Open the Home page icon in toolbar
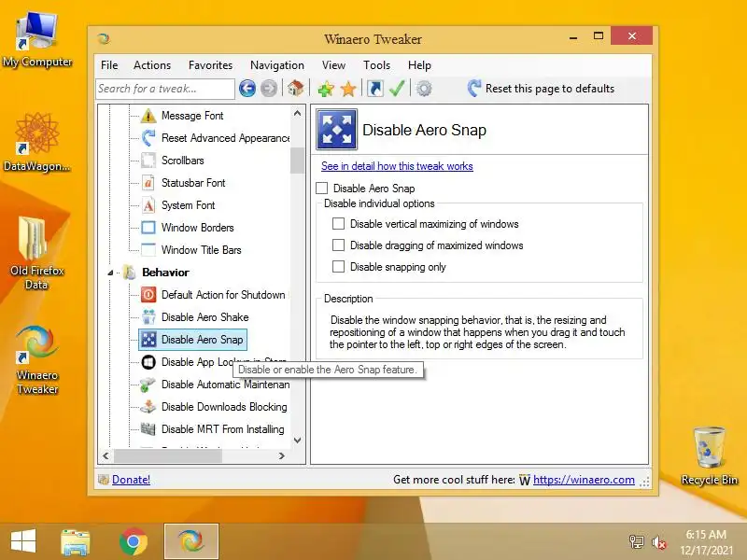This screenshot has height=560, width=747. 295,89
